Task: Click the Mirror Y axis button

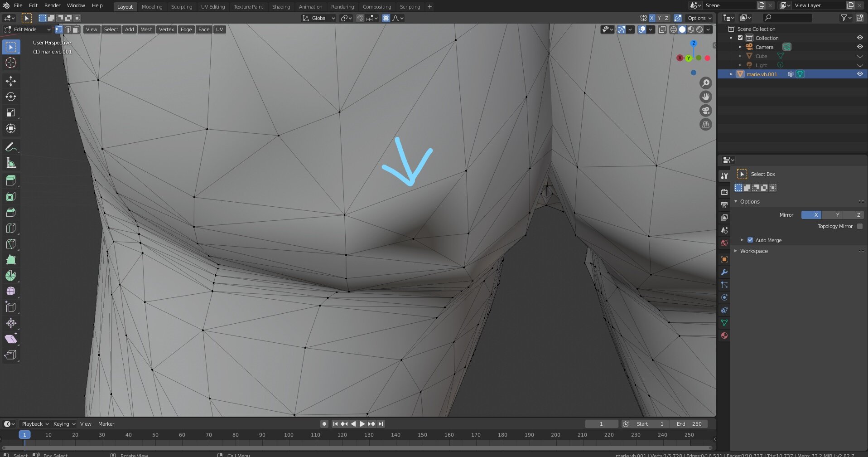Action: 837,215
